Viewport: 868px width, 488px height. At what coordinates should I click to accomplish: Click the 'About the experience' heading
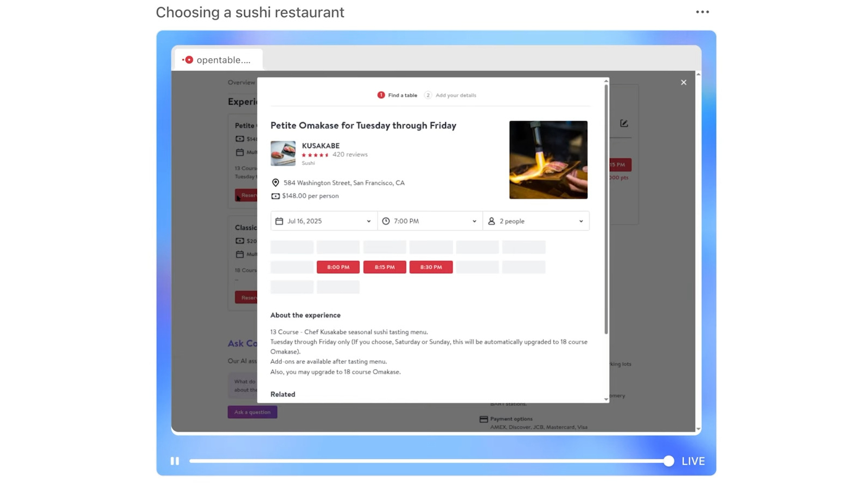(x=305, y=315)
